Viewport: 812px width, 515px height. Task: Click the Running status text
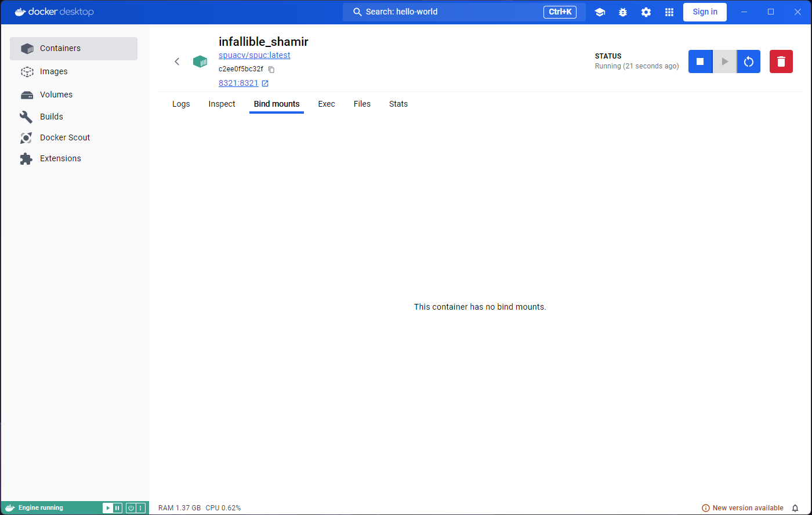point(637,66)
